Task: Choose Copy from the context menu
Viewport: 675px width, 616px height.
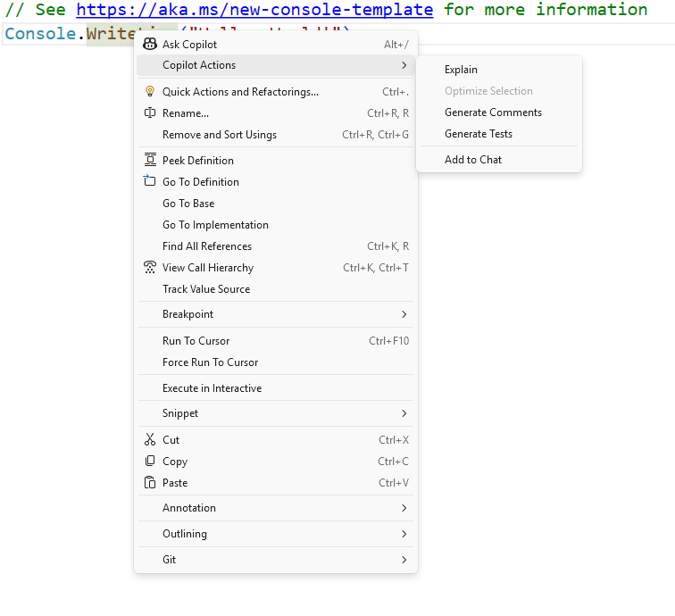Action: (276, 462)
